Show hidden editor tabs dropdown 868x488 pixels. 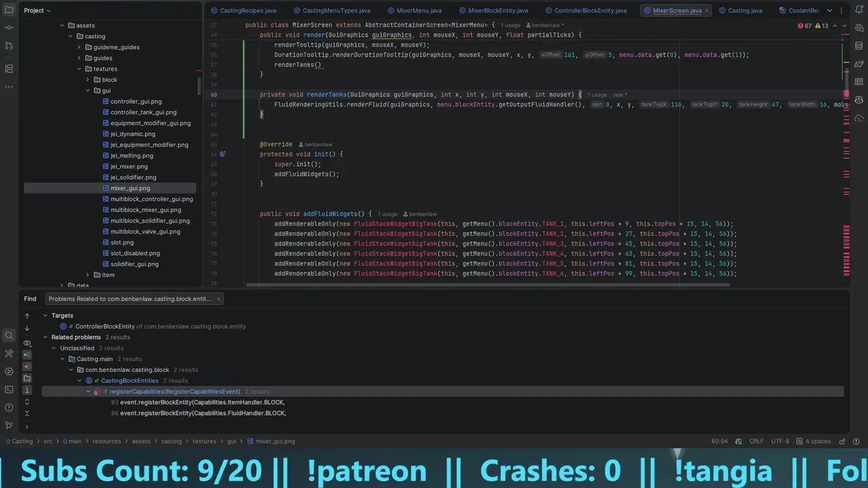829,10
